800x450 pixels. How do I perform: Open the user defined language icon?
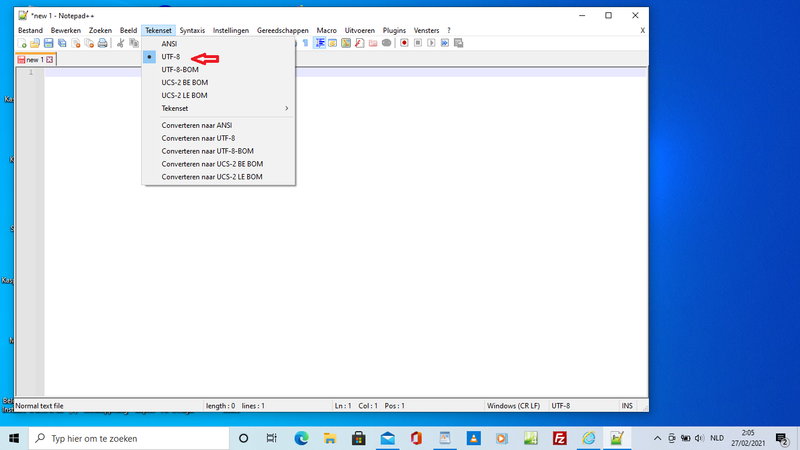click(333, 43)
